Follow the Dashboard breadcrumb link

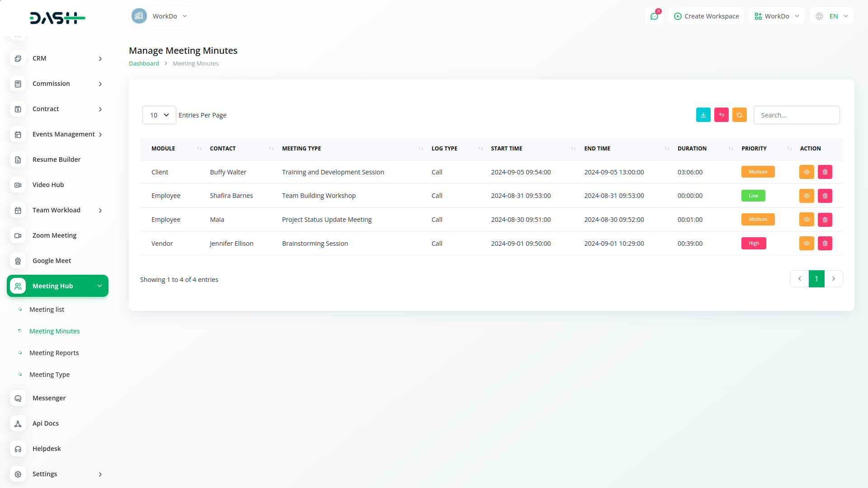coord(144,64)
